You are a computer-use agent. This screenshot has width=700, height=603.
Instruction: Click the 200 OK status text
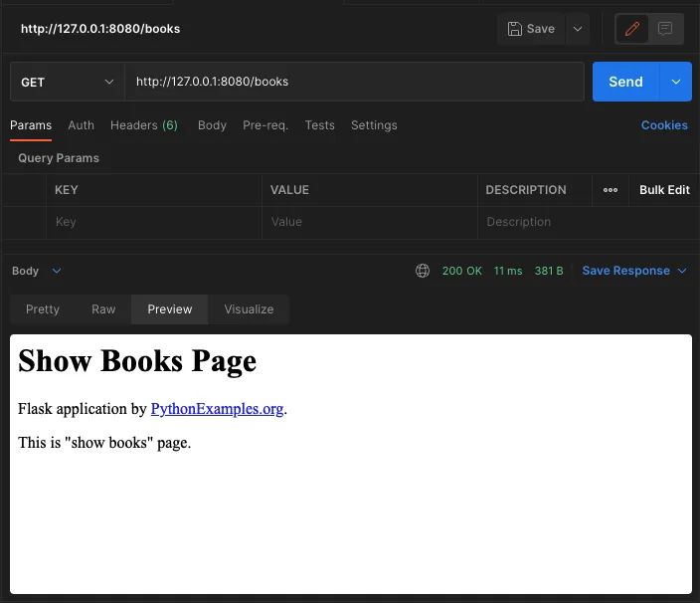tap(462, 271)
